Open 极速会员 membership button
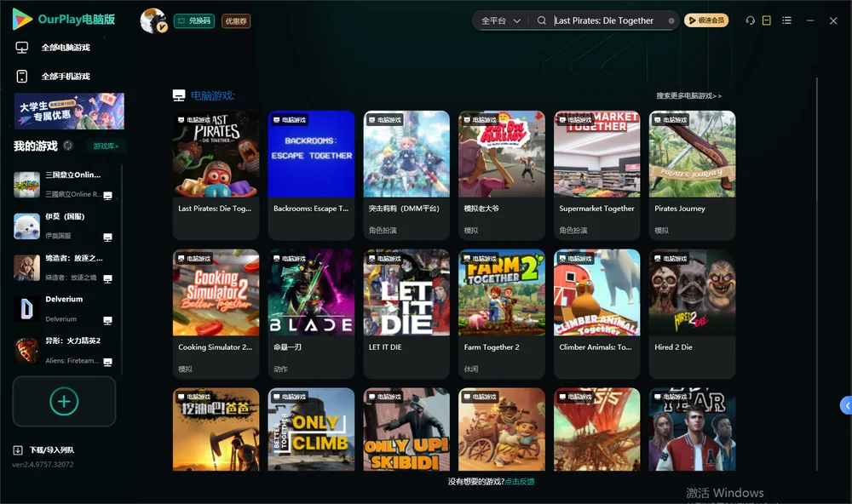Screen dimensions: 852x504 [706, 20]
